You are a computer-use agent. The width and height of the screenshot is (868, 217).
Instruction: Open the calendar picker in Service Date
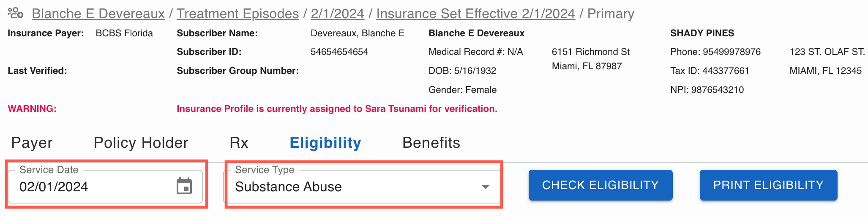point(184,186)
